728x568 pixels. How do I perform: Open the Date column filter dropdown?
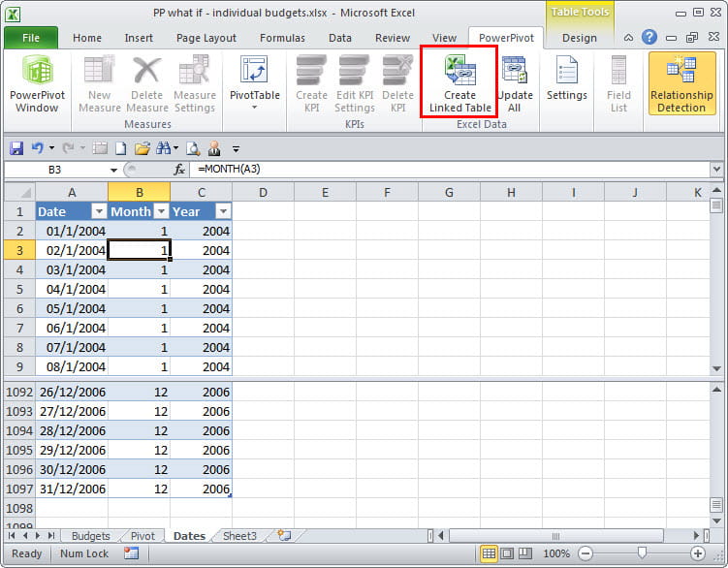click(97, 211)
